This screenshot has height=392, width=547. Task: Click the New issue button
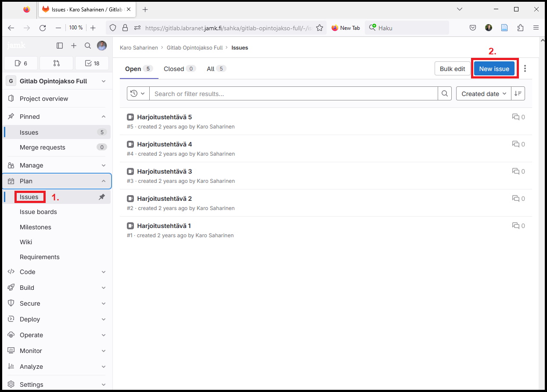[x=494, y=69]
